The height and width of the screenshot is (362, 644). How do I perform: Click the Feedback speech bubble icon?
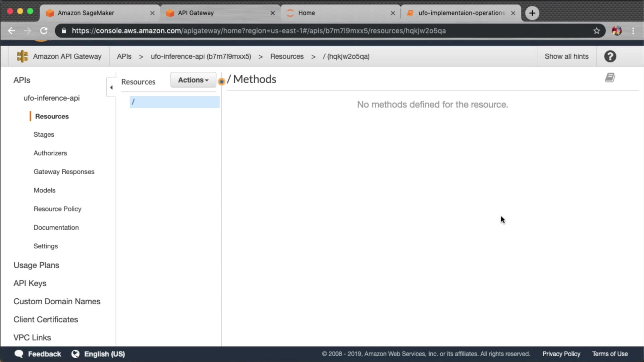pyautogui.click(x=19, y=354)
